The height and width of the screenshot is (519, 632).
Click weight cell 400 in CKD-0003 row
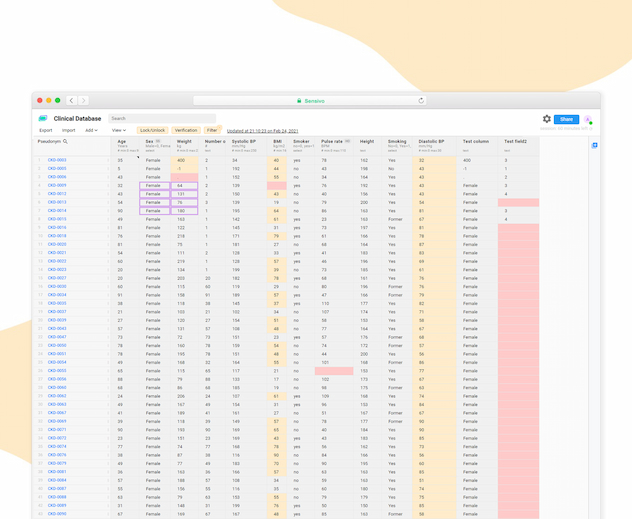click(x=185, y=160)
